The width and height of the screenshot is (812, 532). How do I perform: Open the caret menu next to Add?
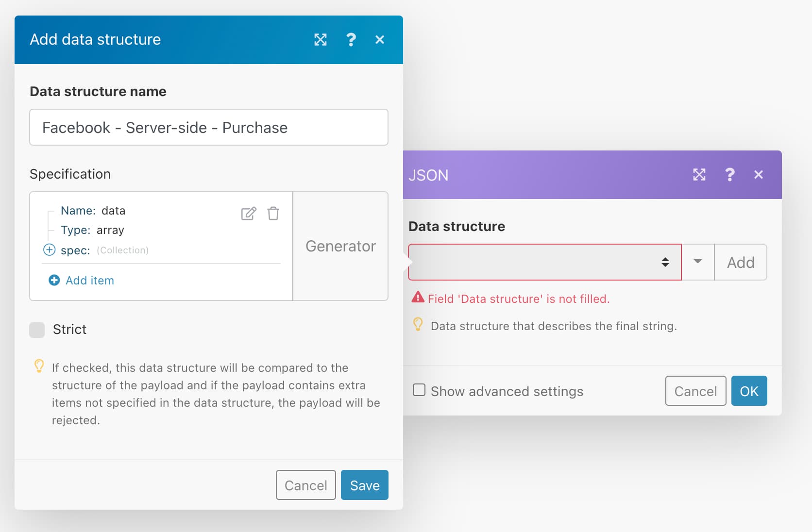tap(698, 262)
